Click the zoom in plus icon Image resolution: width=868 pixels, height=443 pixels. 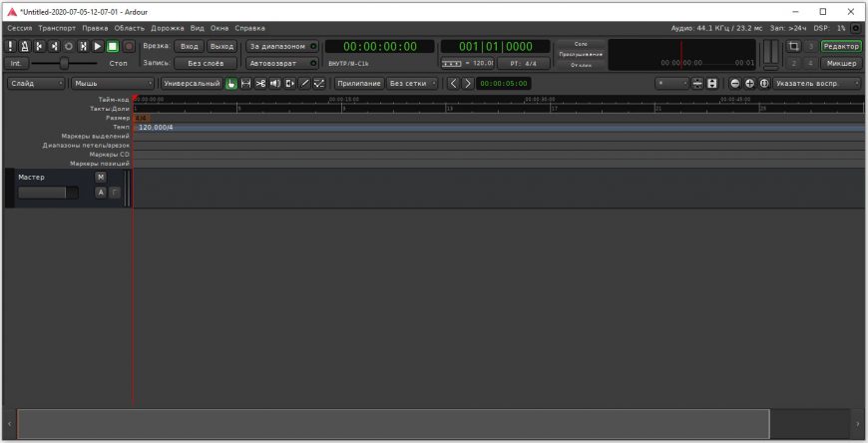[x=749, y=84]
